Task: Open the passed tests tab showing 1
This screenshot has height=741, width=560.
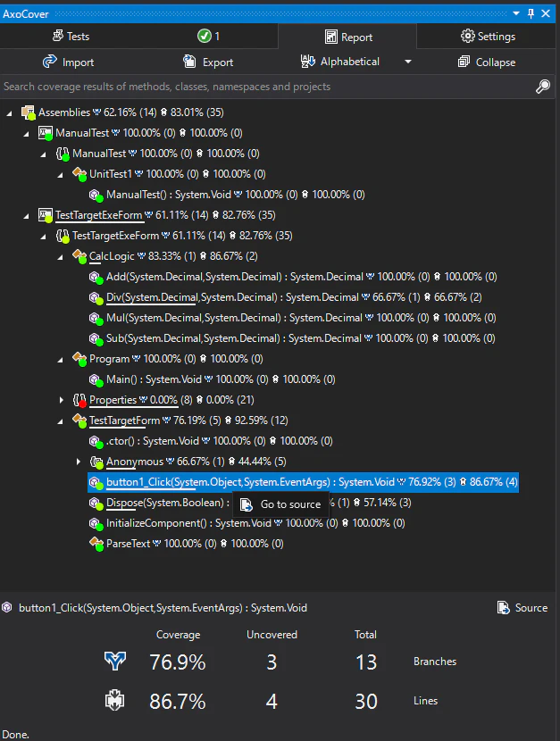Action: tap(208, 37)
